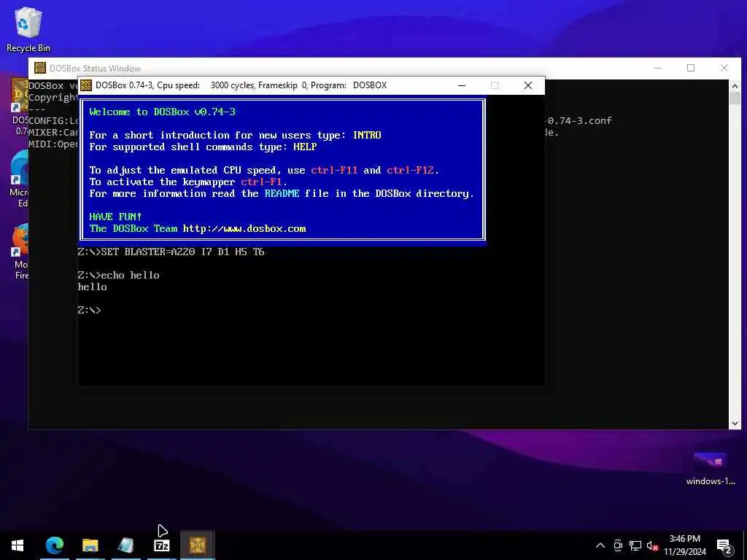Click the yellow INTRO command text
The width and height of the screenshot is (747, 560).
(367, 135)
